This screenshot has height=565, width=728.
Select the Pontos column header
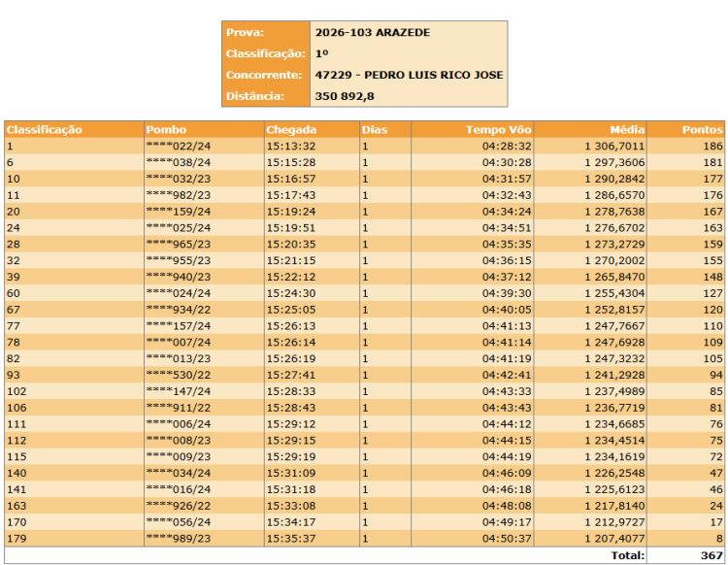[702, 129]
